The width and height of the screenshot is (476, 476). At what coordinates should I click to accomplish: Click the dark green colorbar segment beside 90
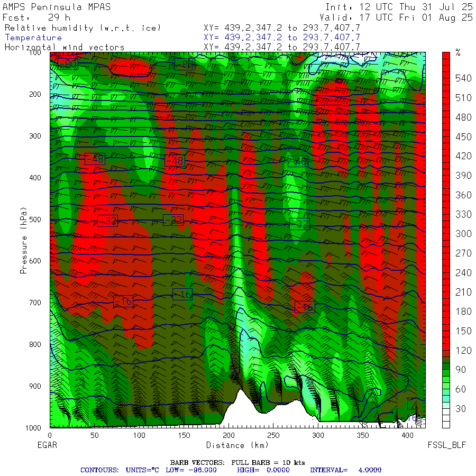[446, 367]
